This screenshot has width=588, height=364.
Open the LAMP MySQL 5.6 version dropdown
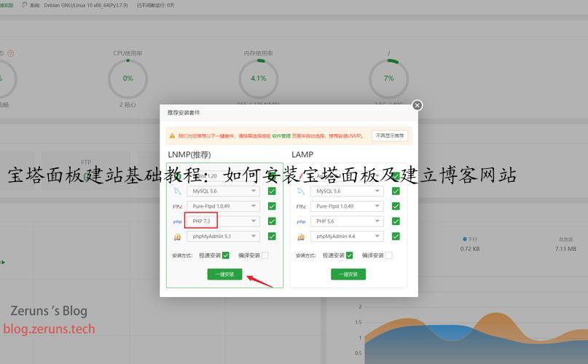347,191
